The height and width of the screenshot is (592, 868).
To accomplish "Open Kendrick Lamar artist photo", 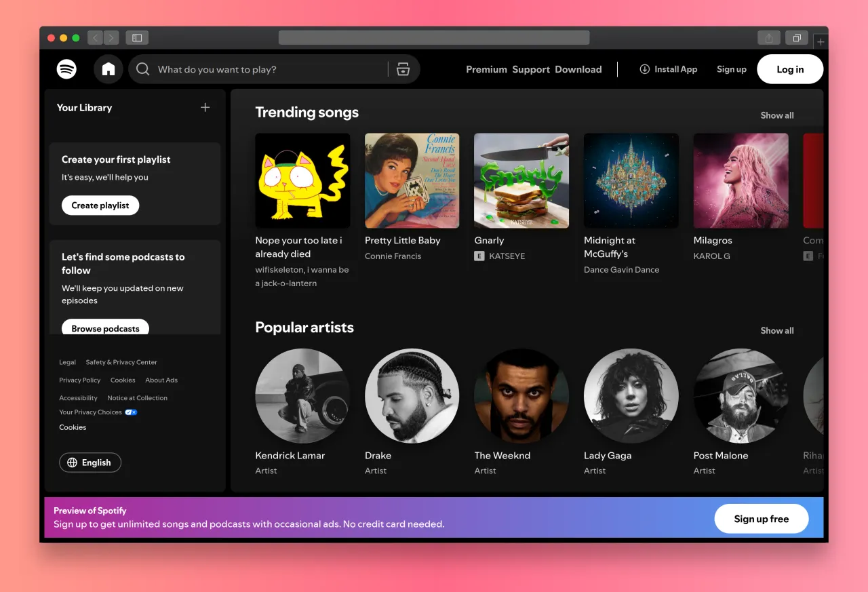I will coord(302,396).
